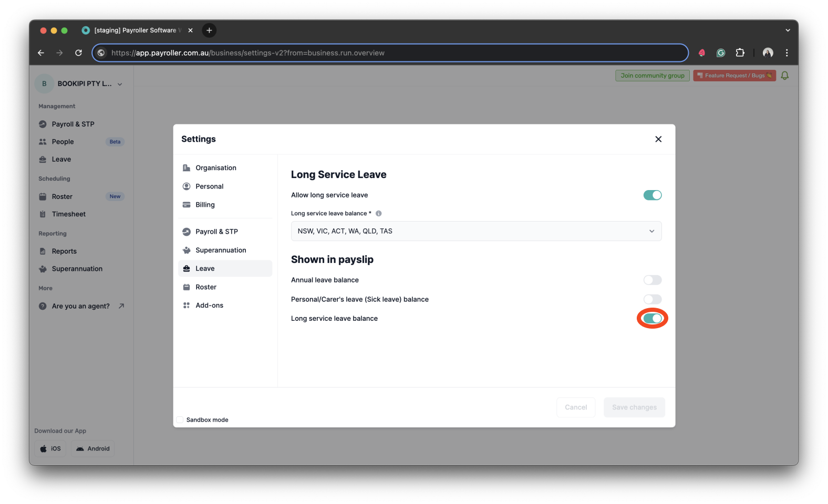Click the Android app download button
The image size is (828, 504).
click(92, 449)
